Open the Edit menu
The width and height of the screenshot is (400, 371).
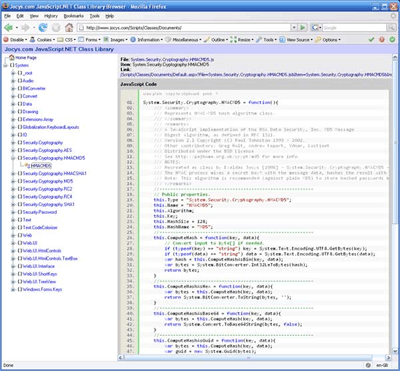click(x=20, y=16)
